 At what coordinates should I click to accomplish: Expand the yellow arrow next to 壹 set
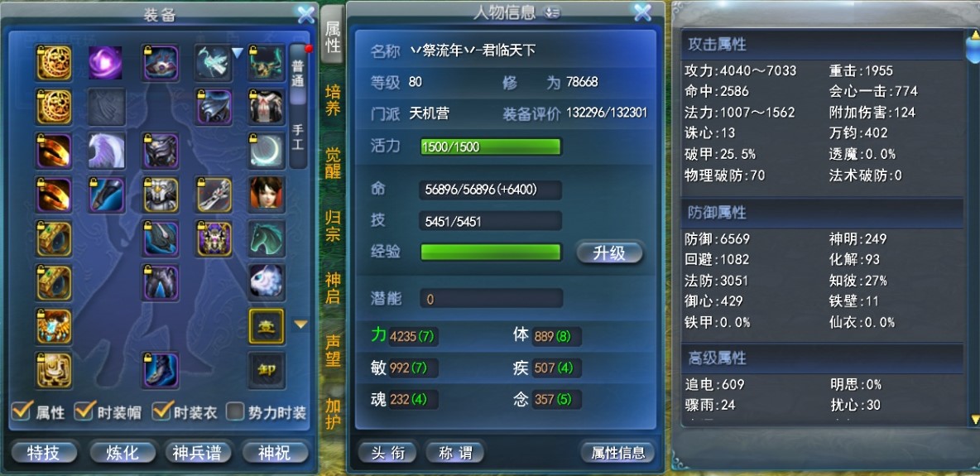pos(301,325)
